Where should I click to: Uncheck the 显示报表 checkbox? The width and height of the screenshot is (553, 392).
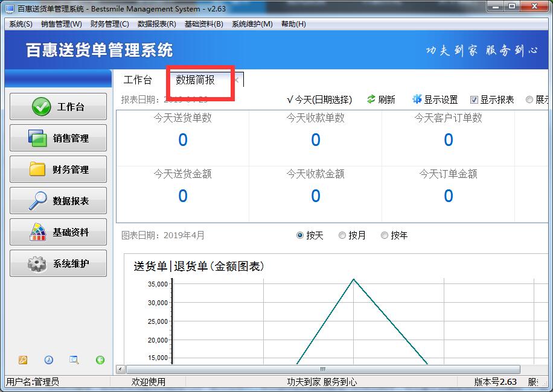(x=474, y=100)
